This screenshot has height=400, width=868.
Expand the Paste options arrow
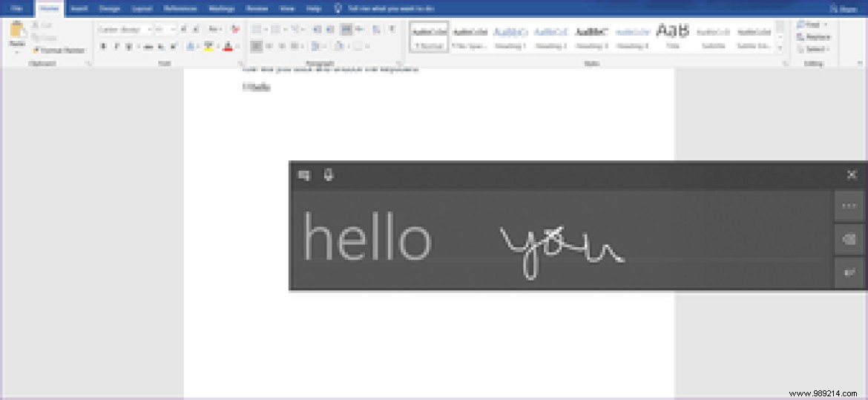point(17,52)
